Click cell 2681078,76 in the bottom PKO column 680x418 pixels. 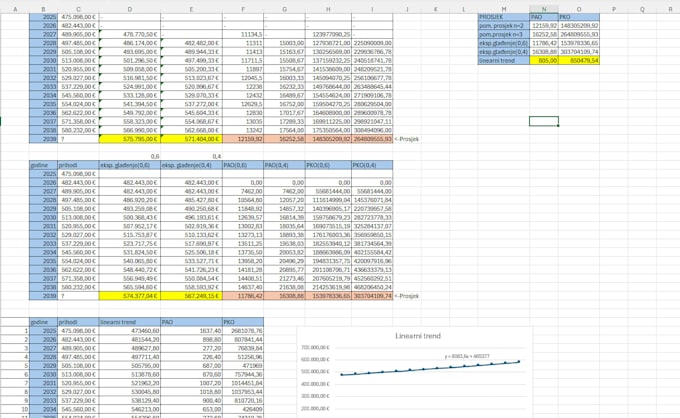tap(243, 331)
